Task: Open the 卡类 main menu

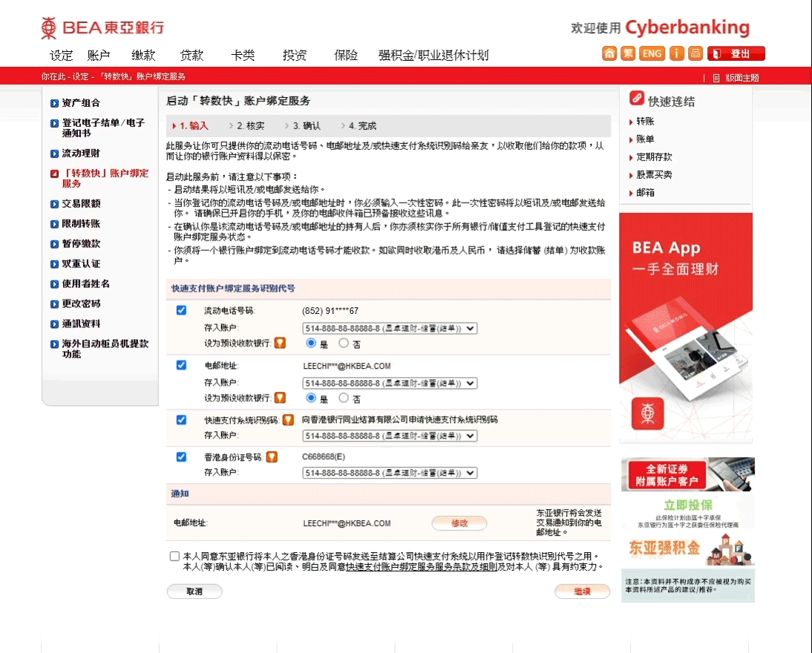Action: (x=243, y=56)
